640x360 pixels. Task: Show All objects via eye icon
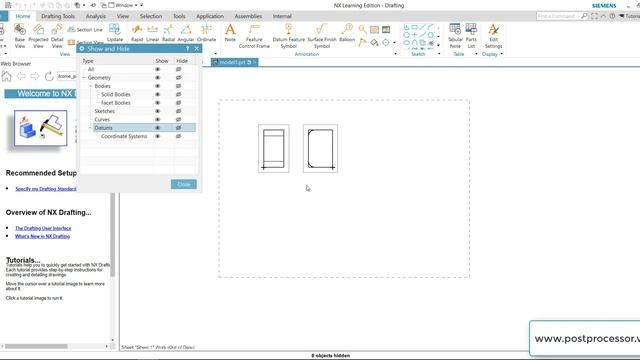(x=158, y=69)
